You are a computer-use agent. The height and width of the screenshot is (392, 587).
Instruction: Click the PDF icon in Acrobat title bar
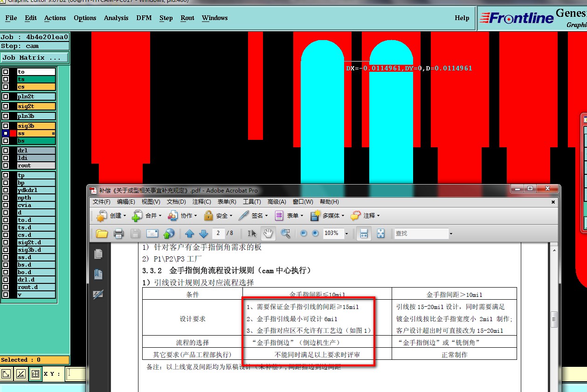coord(93,190)
